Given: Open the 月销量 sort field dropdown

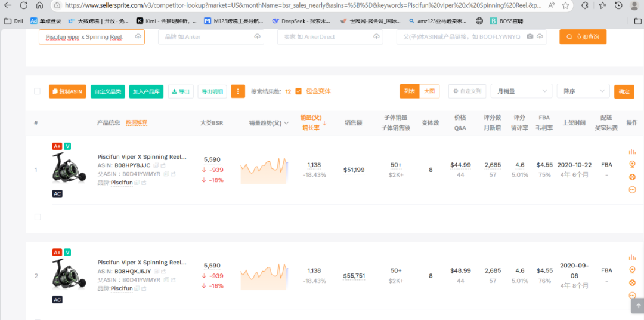Looking at the screenshot, I should 521,91.
